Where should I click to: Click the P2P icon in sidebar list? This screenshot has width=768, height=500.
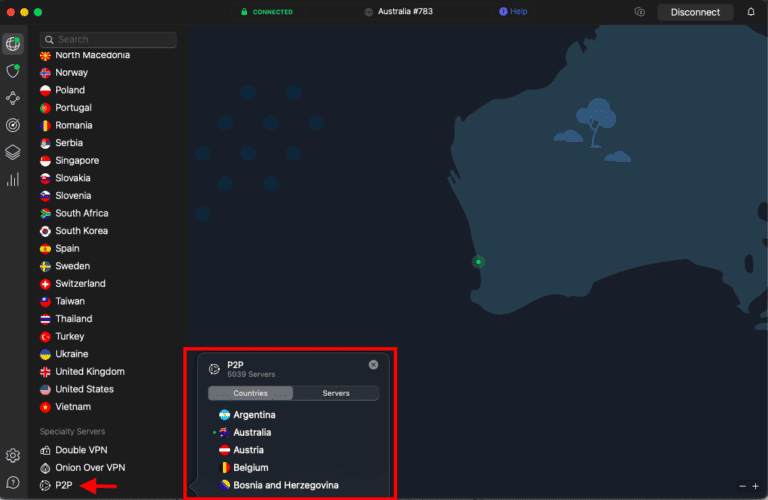click(x=45, y=485)
